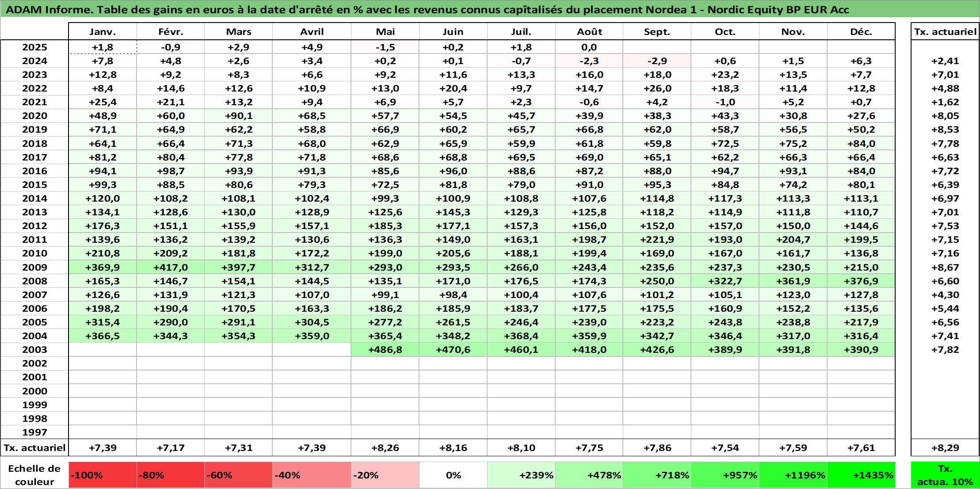Image resolution: width=980 pixels, height=489 pixels.
Task: Click the -40% pink color swatch
Action: (312, 475)
